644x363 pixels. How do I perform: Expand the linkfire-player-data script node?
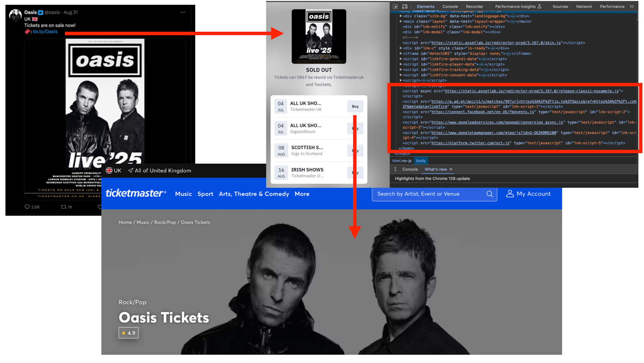tap(401, 64)
